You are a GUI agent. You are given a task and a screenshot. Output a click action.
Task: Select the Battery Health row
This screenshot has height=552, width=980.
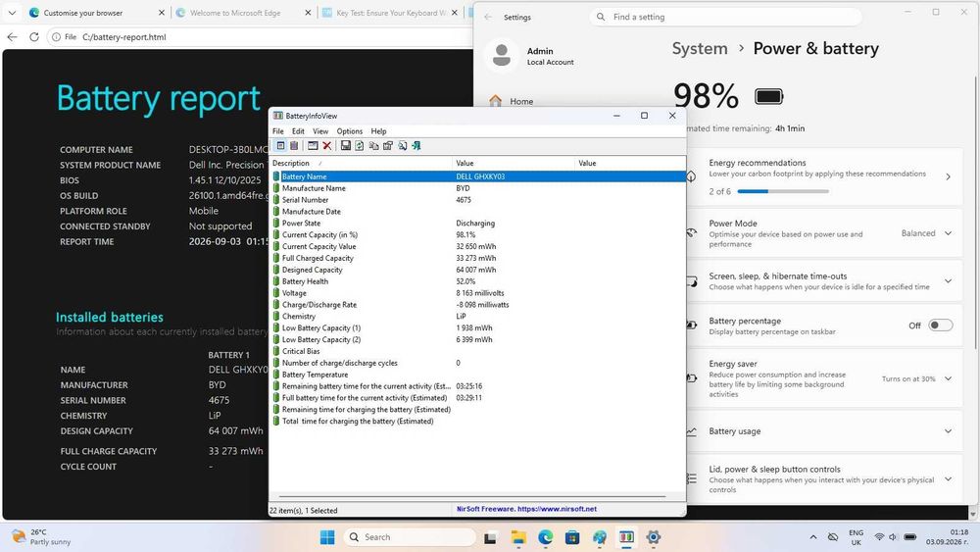[x=478, y=281]
